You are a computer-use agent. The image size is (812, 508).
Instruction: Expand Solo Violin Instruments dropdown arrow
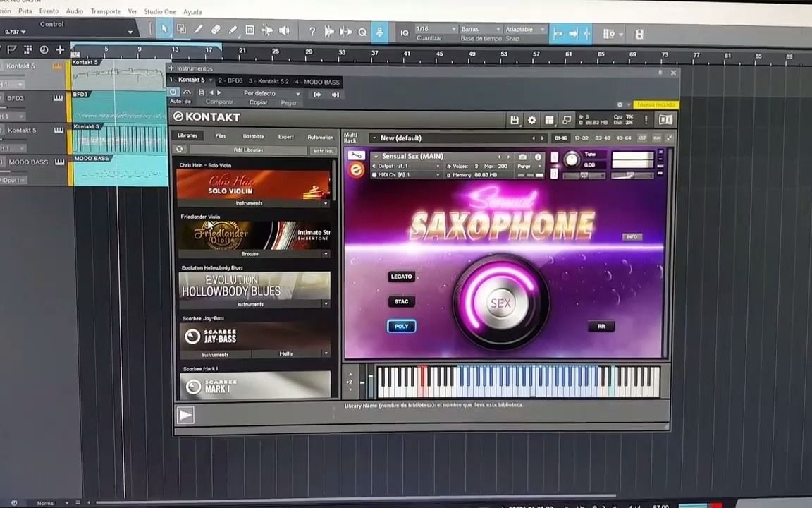click(x=326, y=203)
